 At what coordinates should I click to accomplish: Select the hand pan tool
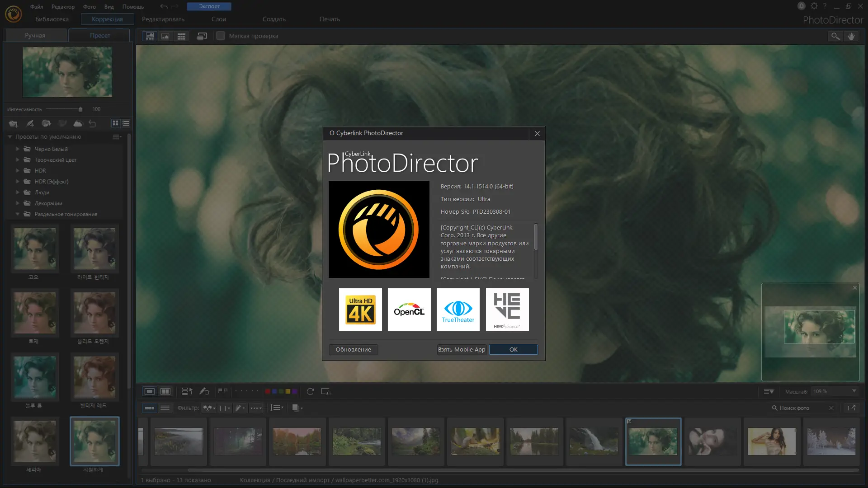coord(851,36)
